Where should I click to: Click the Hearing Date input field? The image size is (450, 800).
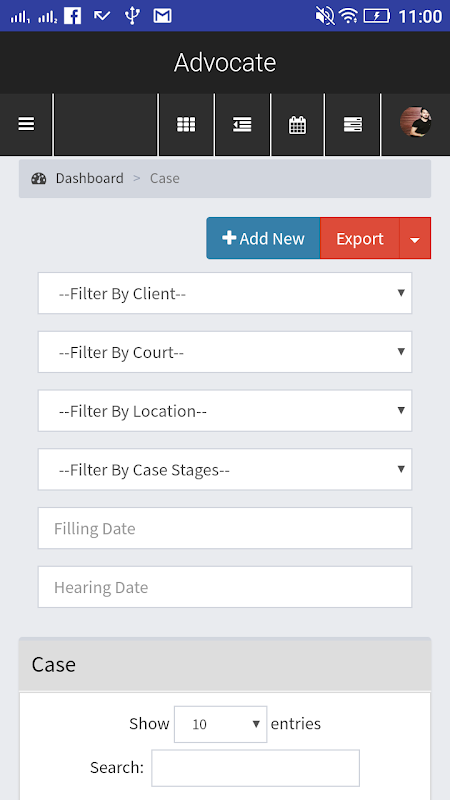click(x=225, y=587)
